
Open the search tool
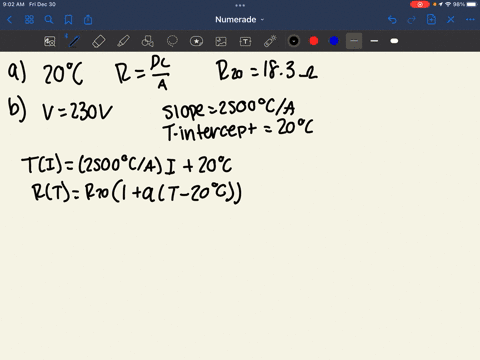[49, 20]
